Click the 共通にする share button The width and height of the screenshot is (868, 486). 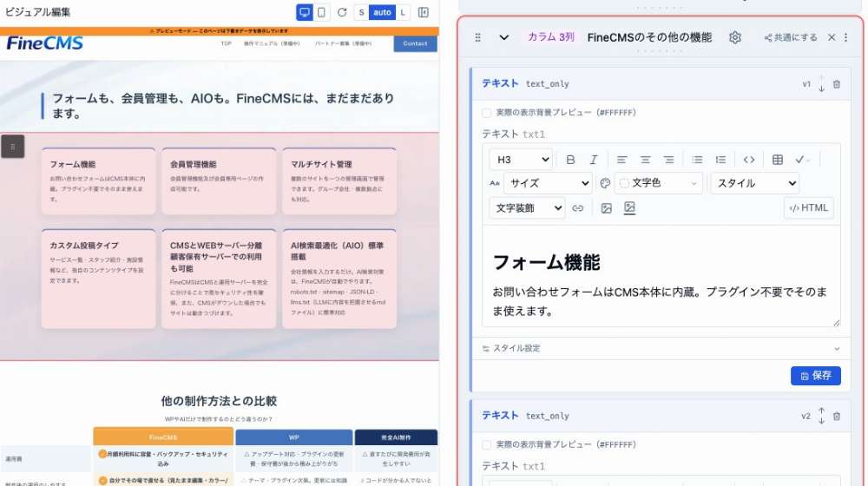pyautogui.click(x=791, y=37)
